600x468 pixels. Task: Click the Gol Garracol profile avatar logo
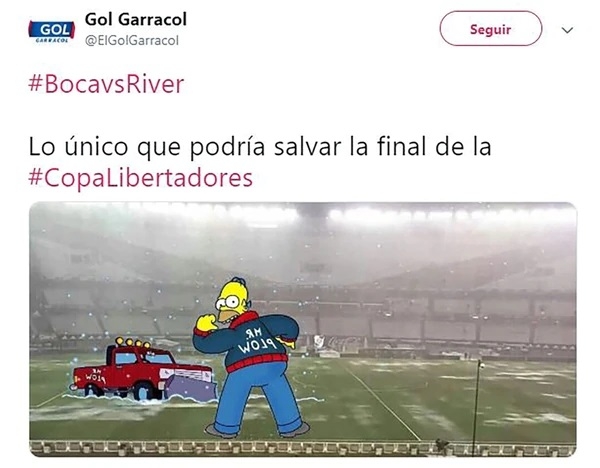pos(51,31)
